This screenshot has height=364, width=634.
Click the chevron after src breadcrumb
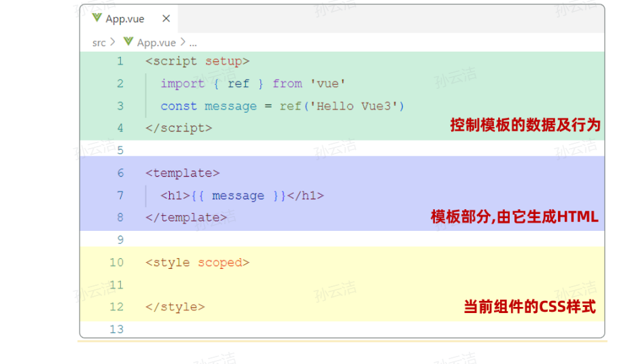[113, 42]
